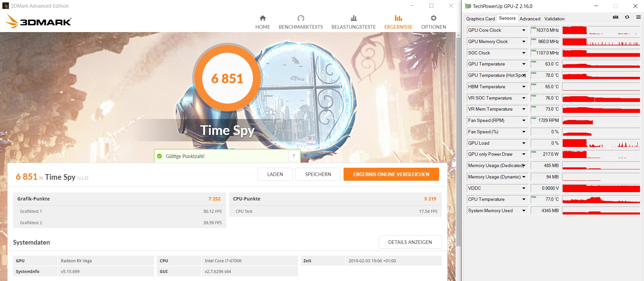Image resolution: width=644 pixels, height=281 pixels.
Task: Click the 3DMark logo in header
Action: pos(38,21)
